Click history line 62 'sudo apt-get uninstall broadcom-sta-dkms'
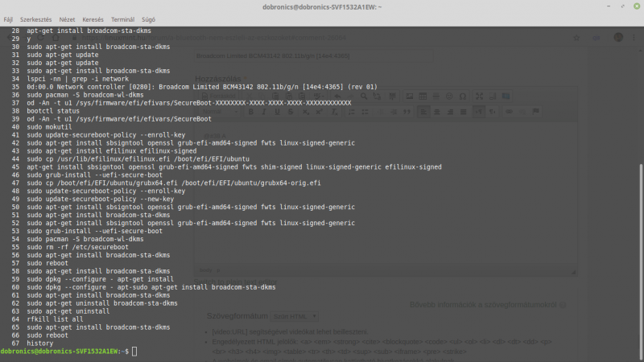 tap(102, 303)
